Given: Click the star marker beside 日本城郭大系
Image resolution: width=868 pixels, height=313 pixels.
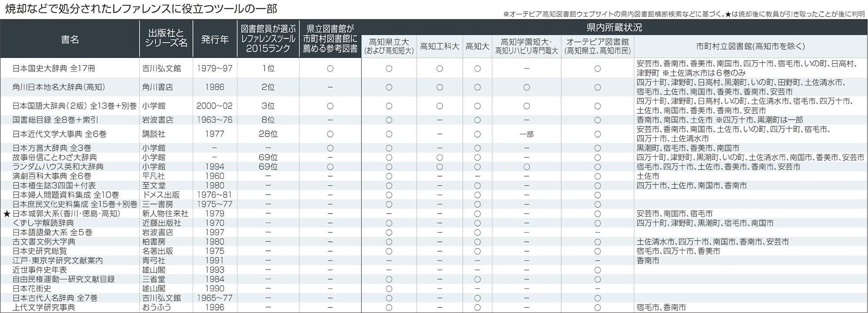Looking at the screenshot, I should tap(7, 214).
